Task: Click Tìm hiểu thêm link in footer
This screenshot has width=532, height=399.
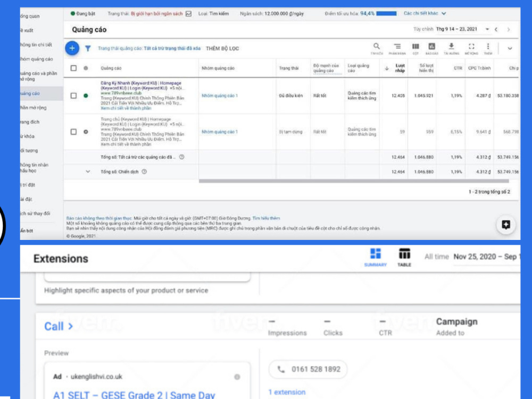Action: 266,218
